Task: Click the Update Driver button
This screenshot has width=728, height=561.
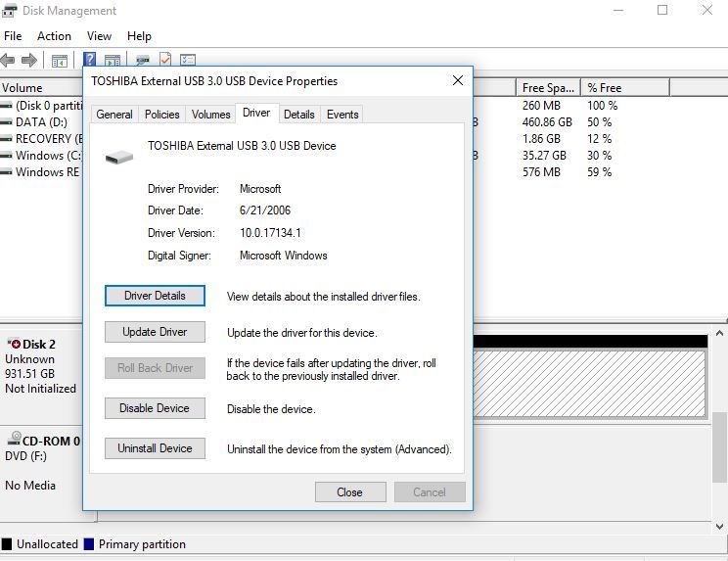Action: 155,332
